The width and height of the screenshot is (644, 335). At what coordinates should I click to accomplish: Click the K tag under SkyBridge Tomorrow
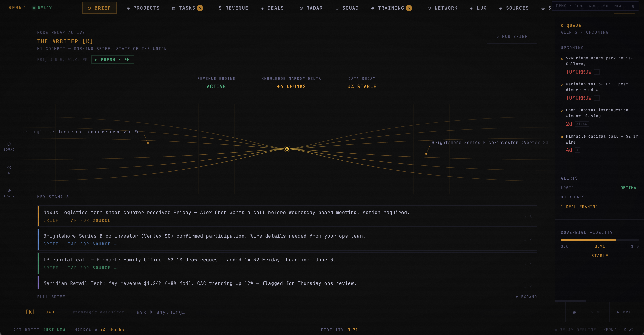pyautogui.click(x=597, y=72)
